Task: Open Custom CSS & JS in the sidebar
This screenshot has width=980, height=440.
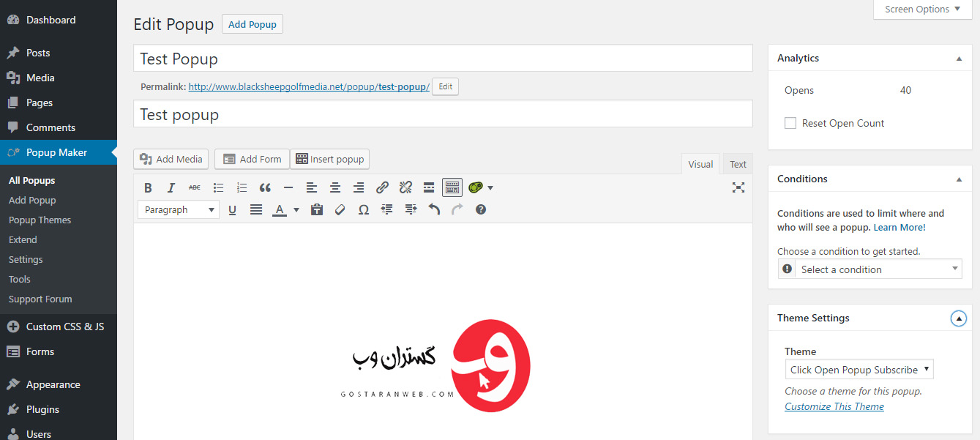Action: [x=59, y=327]
